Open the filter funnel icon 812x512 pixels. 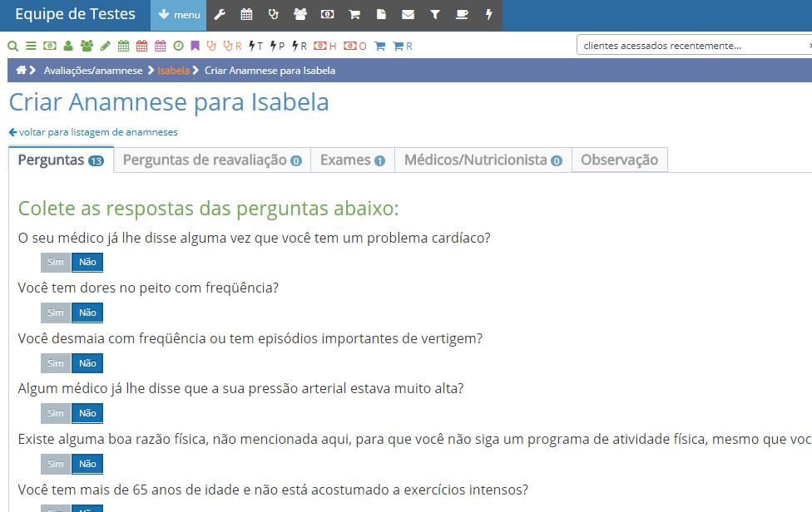434,15
